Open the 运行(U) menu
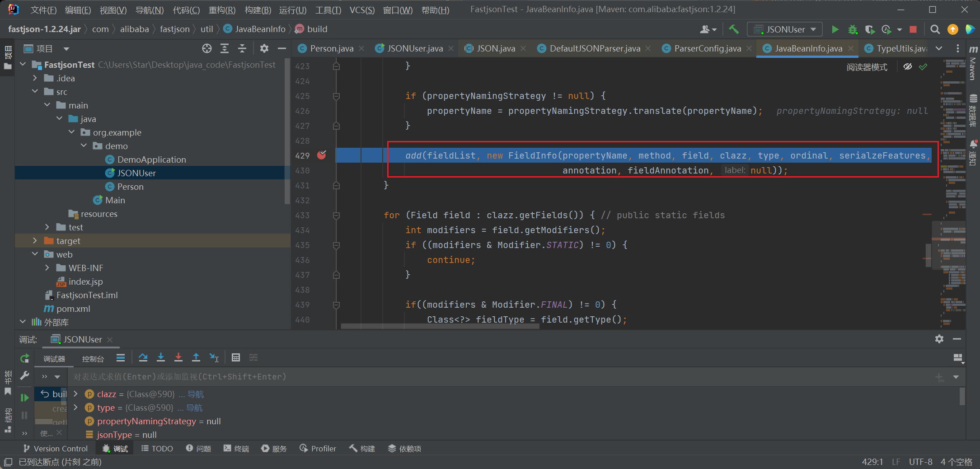The height and width of the screenshot is (469, 980). click(293, 10)
